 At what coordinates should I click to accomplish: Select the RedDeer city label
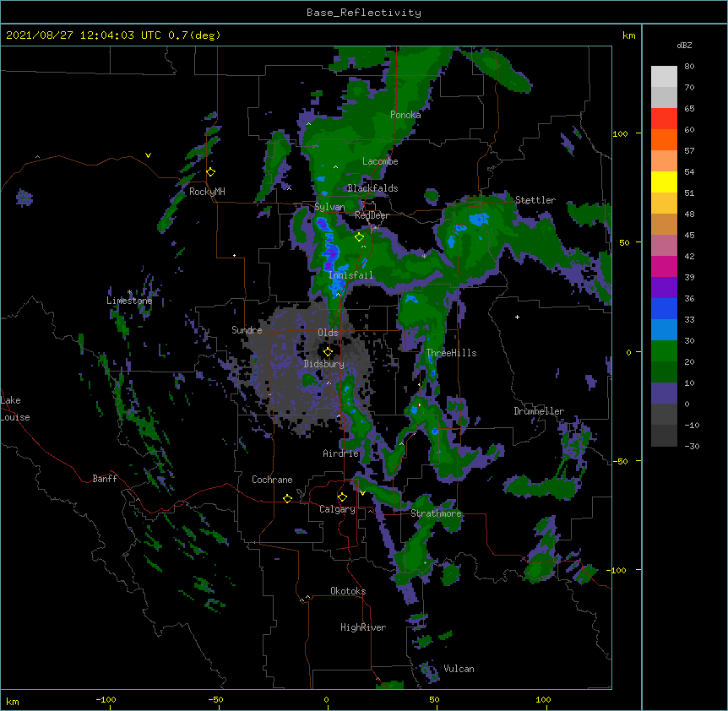(x=372, y=215)
